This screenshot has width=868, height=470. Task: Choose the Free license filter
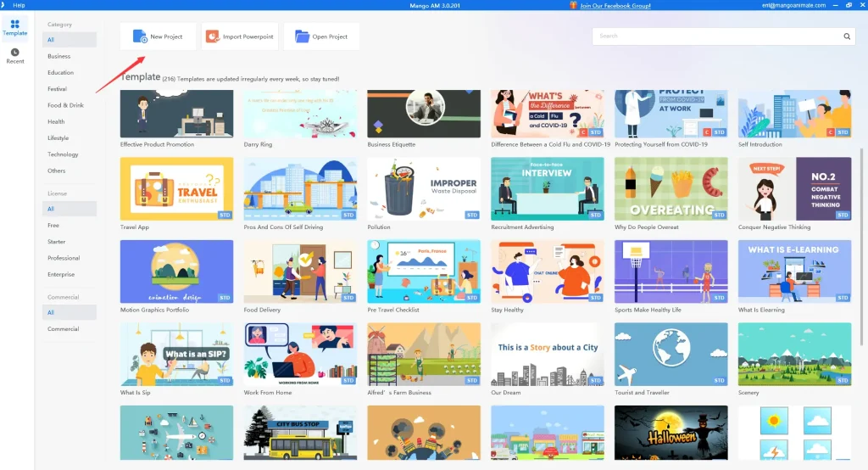[53, 225]
